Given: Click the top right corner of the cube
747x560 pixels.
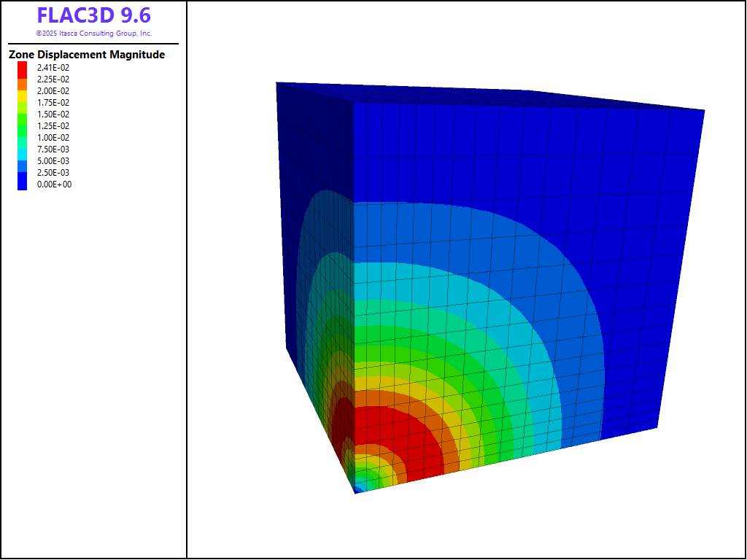Looking at the screenshot, I should [x=704, y=111].
